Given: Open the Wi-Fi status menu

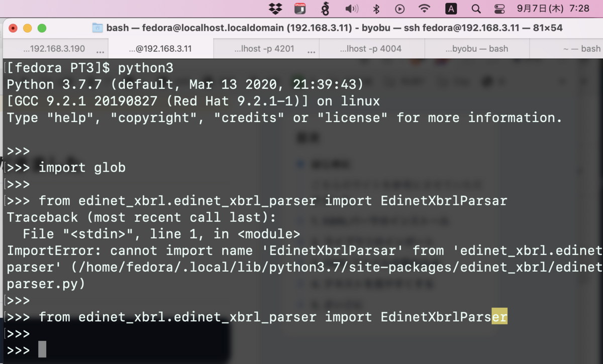Looking at the screenshot, I should [x=425, y=8].
